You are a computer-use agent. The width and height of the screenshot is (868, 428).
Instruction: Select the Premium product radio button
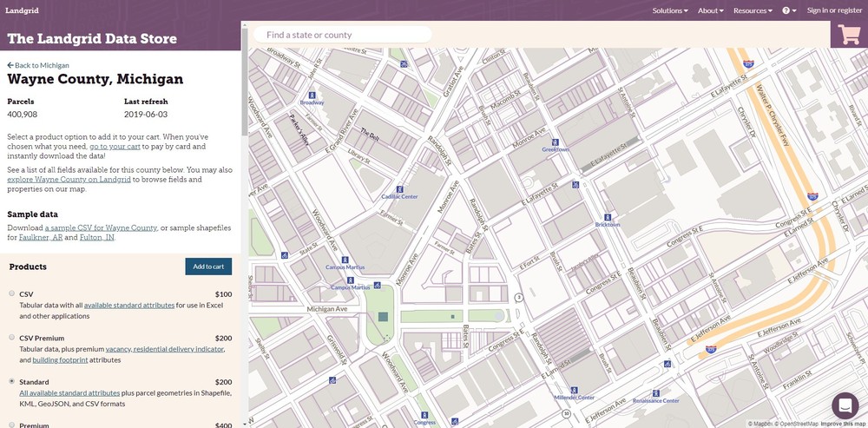(11, 425)
